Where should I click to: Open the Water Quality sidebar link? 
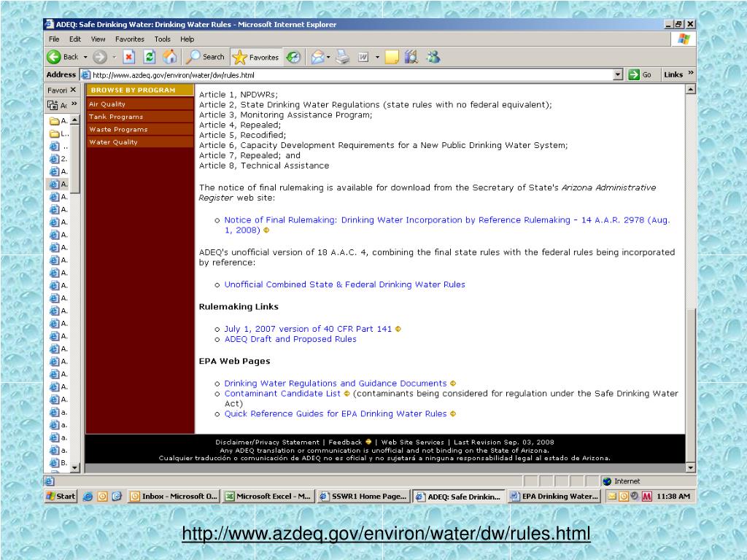[113, 142]
